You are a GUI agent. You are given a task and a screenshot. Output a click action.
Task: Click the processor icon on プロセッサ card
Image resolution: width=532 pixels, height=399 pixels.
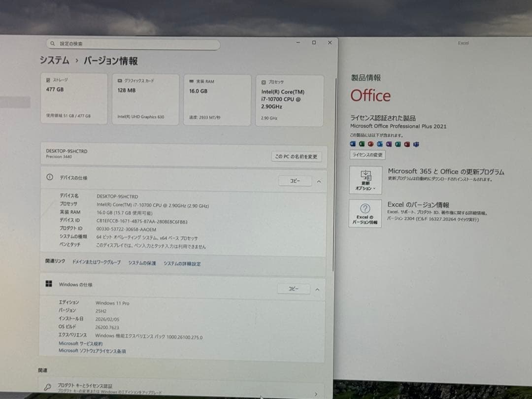pos(264,82)
